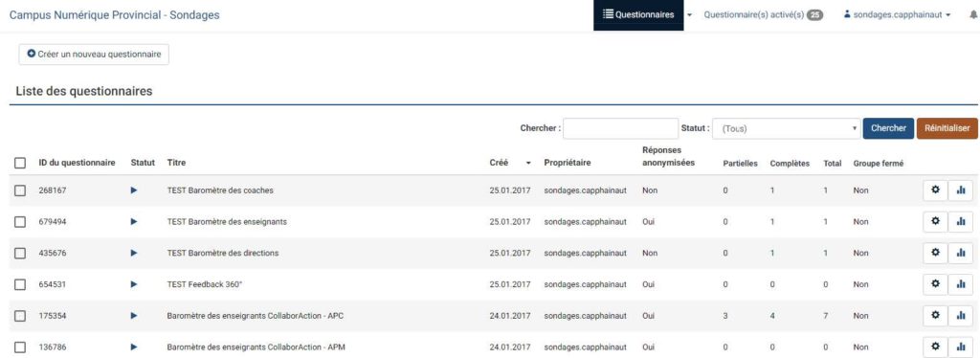This screenshot has width=980, height=358.
Task: Sort by the Propriétaire column header
Action: pyautogui.click(x=568, y=163)
